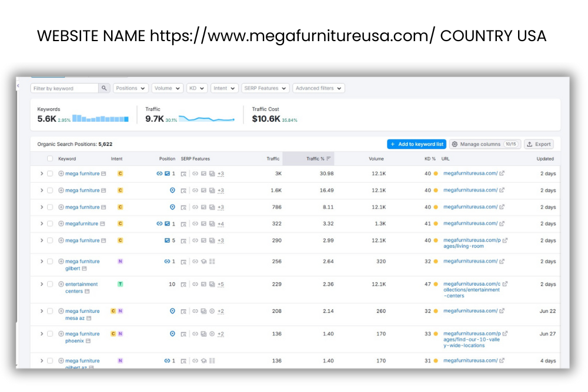Open the SERP Features filter dropdown
588x392 pixels.
[265, 88]
